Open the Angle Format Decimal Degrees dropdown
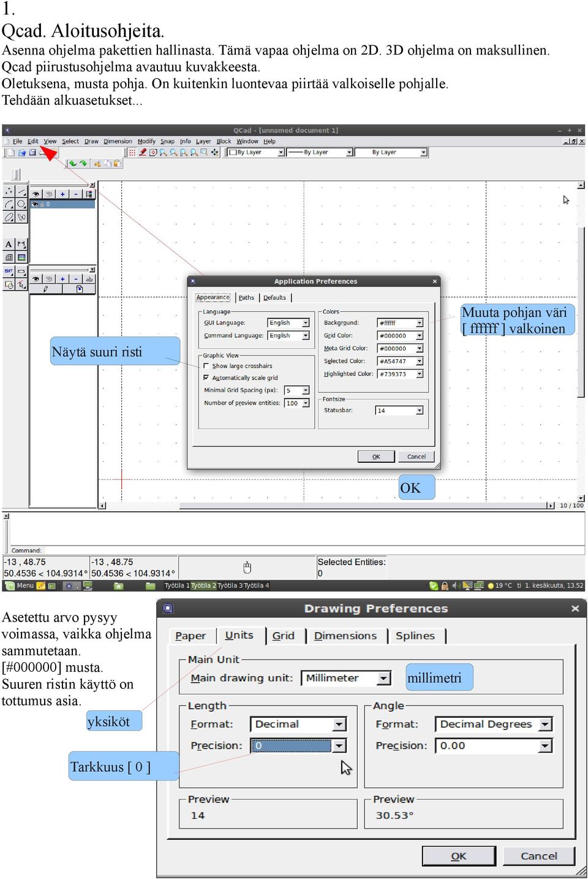The height and width of the screenshot is (879, 588). click(494, 724)
